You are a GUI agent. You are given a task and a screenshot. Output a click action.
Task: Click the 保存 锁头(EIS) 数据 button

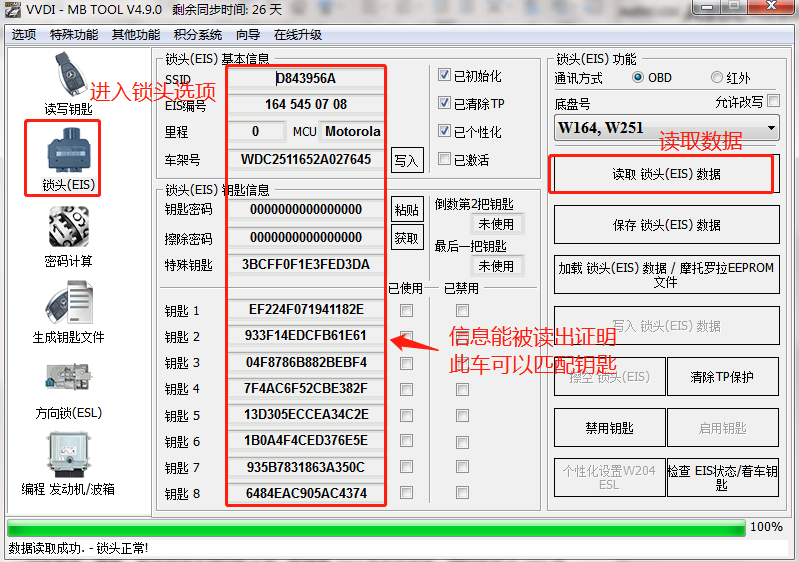(x=667, y=225)
